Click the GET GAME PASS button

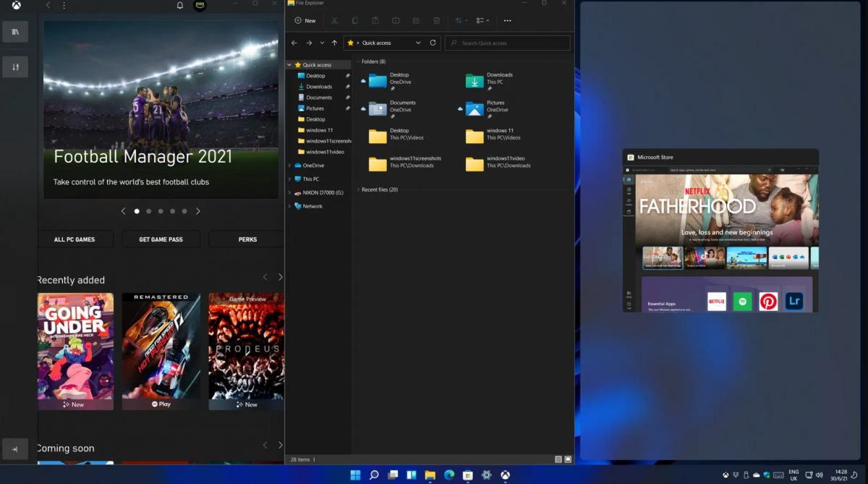pos(161,239)
